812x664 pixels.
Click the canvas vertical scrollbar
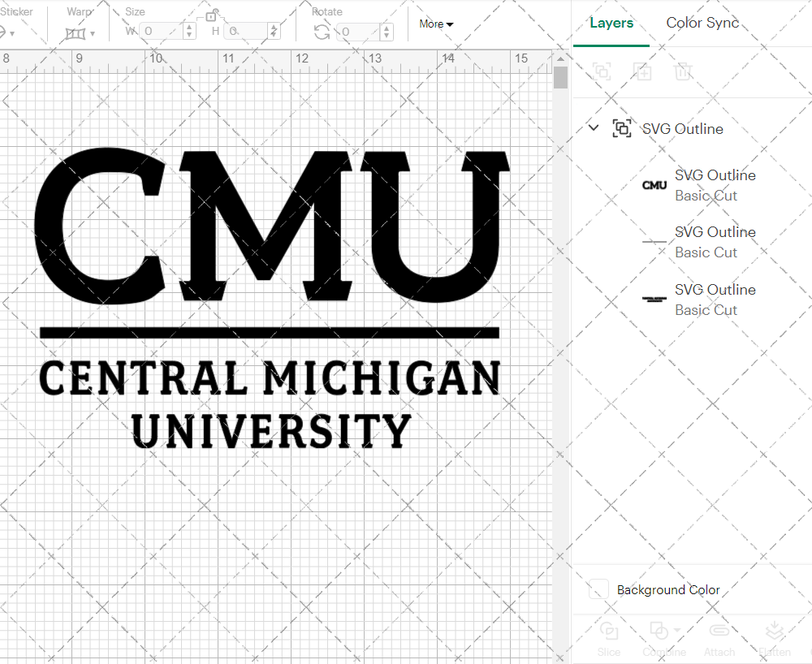point(559,77)
